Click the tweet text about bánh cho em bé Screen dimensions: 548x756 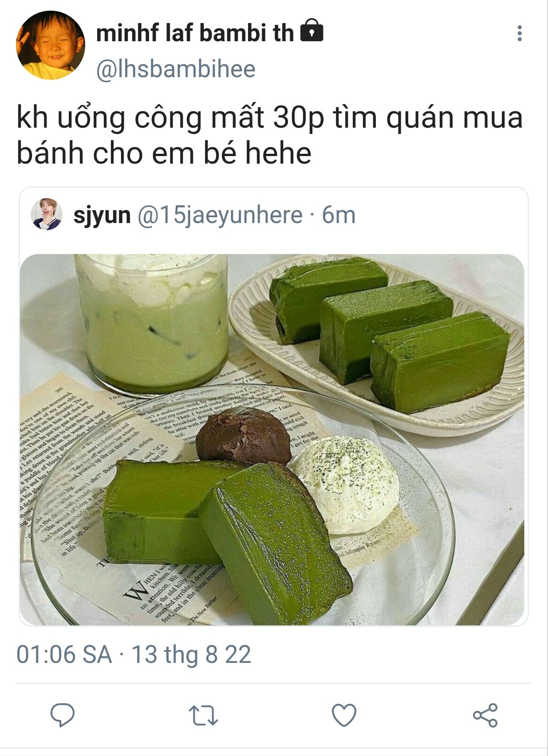[270, 135]
